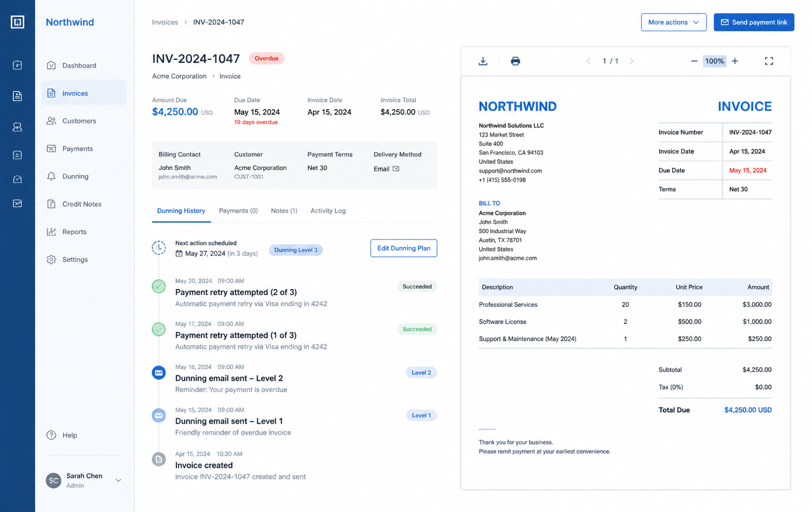
Task: Enter fullscreen invoice preview
Action: (x=769, y=61)
